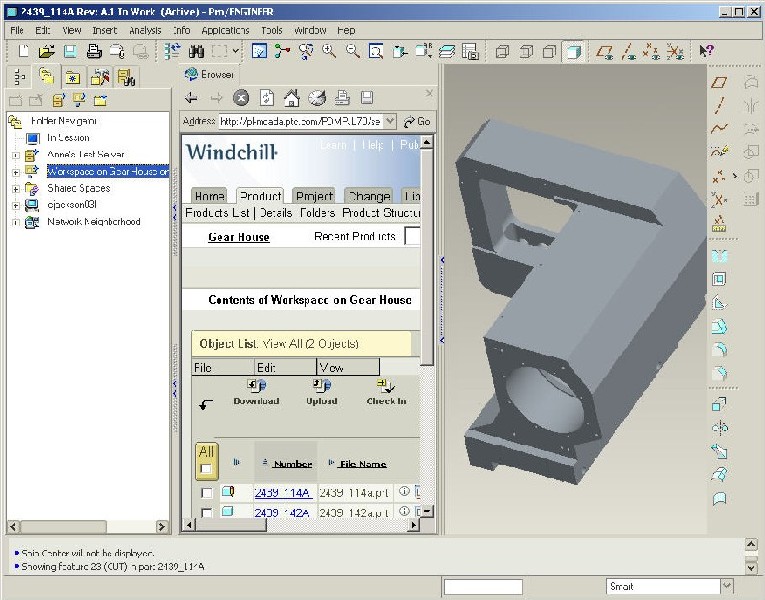Check the box for row 2439_142A
The width and height of the screenshot is (765, 600).
click(207, 513)
